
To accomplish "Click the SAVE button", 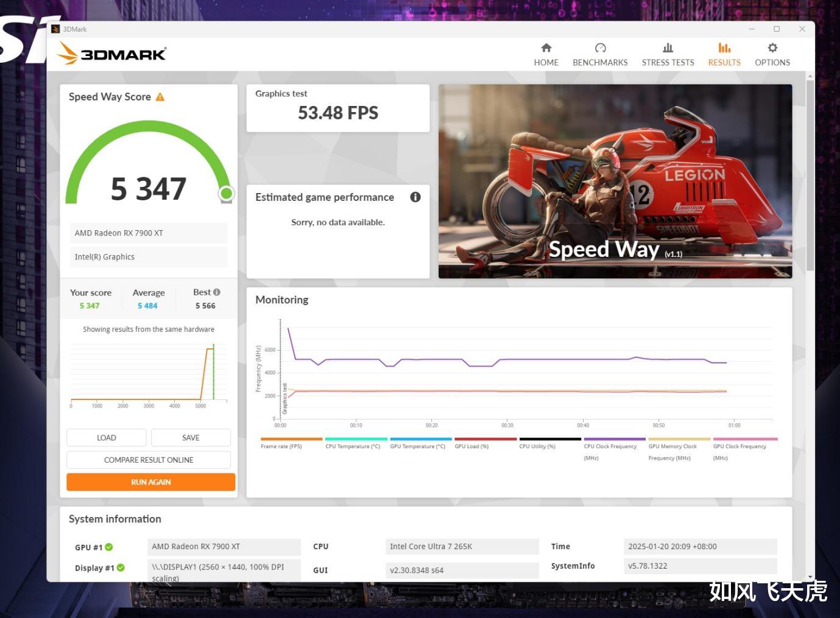I will (191, 438).
